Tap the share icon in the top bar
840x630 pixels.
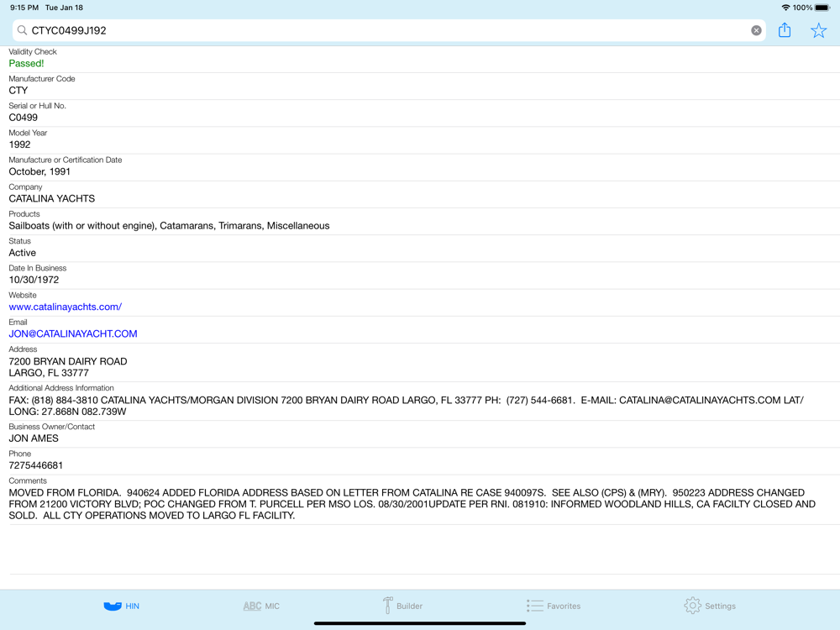[785, 30]
